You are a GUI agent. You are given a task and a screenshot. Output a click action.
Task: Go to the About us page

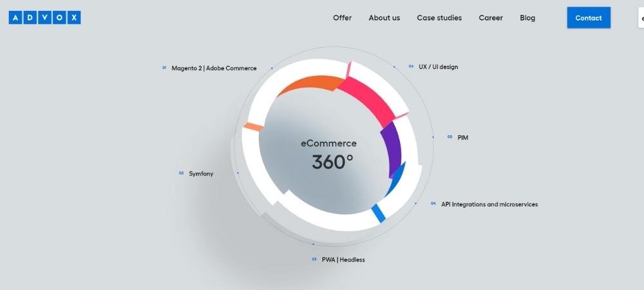coord(384,18)
